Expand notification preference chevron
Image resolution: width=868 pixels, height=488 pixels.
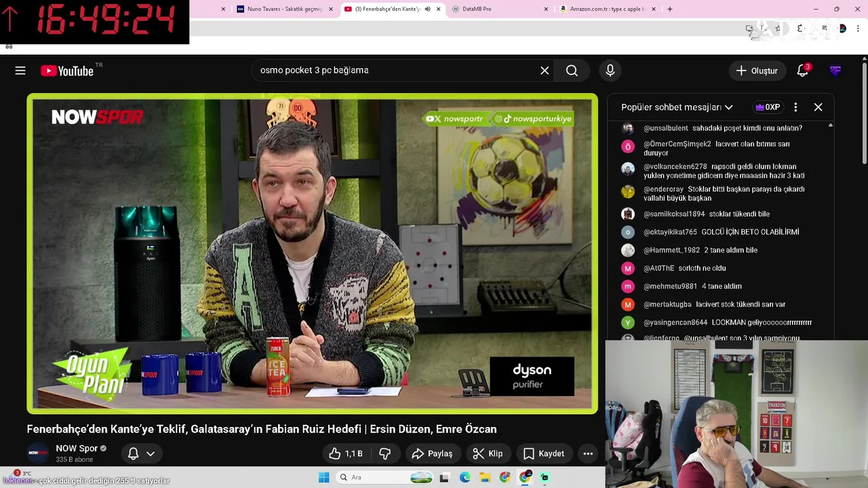coord(151,453)
